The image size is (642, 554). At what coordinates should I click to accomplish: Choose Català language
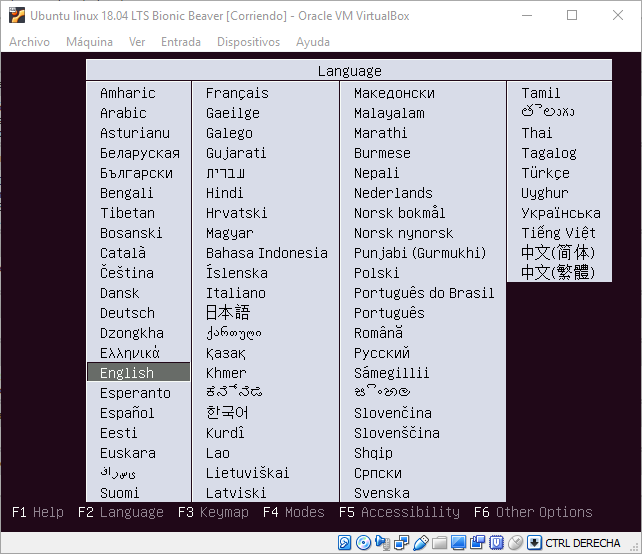[x=123, y=253]
